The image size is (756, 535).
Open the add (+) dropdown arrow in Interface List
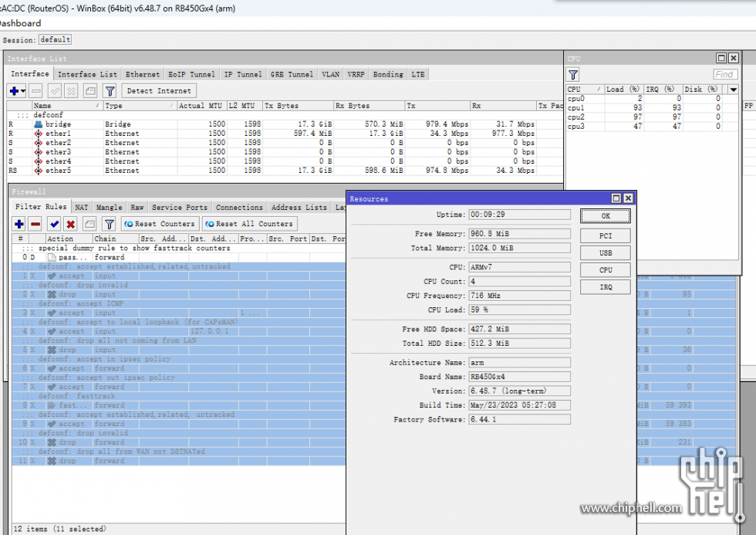pos(23,90)
